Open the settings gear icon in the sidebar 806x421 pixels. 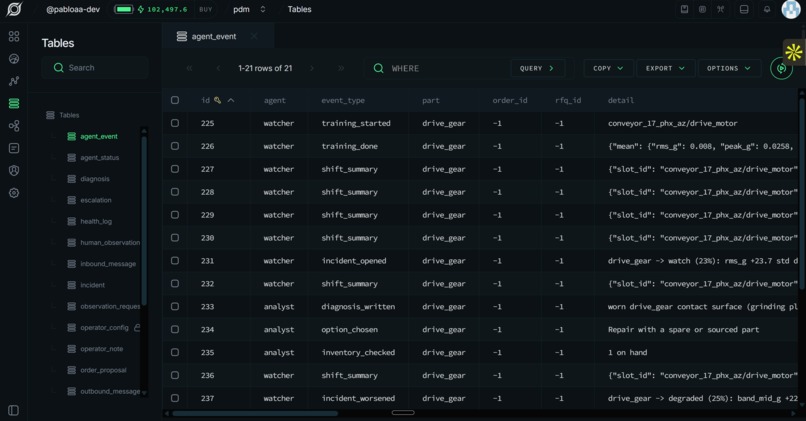tap(14, 193)
